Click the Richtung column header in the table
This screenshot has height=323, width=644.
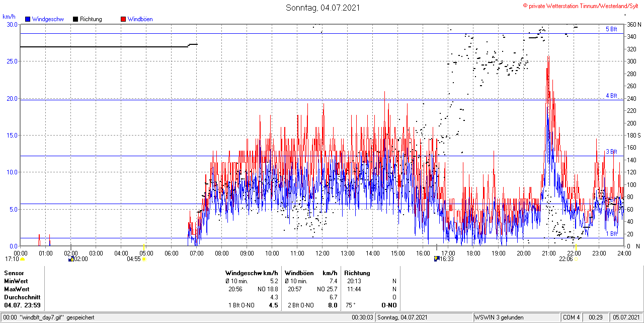357,273
